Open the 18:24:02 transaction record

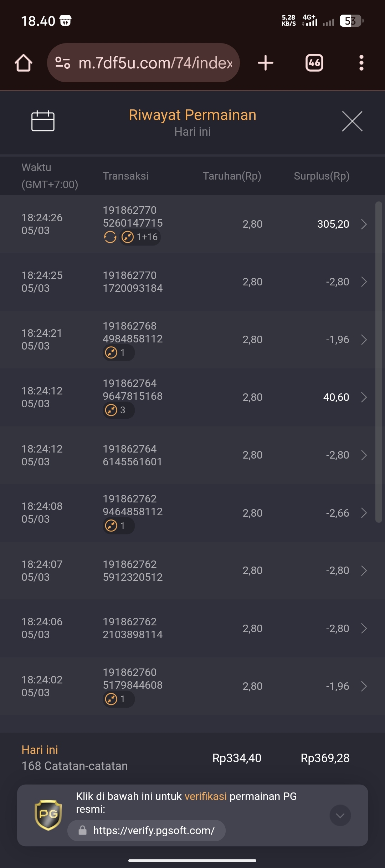click(192, 686)
